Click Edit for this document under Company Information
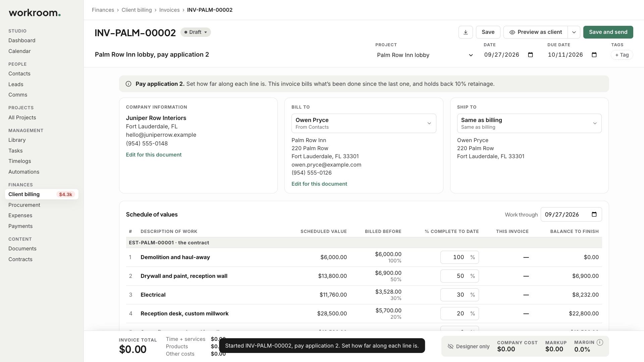The image size is (644, 362). click(154, 155)
